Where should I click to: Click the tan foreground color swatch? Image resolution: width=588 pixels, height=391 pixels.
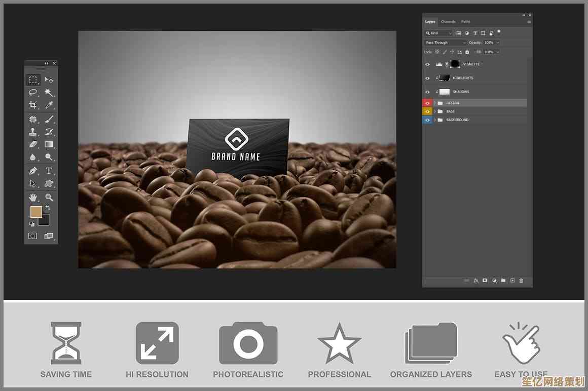click(36, 212)
